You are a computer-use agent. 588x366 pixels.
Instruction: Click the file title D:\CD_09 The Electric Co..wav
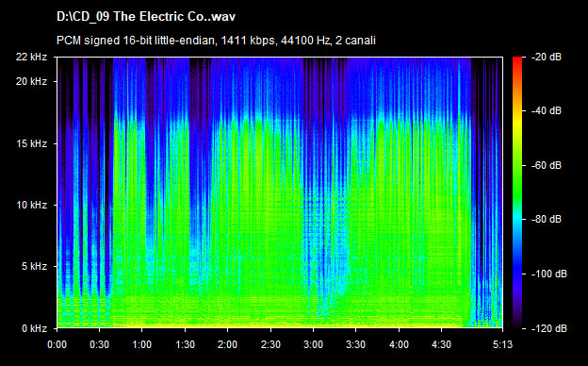[x=146, y=17]
